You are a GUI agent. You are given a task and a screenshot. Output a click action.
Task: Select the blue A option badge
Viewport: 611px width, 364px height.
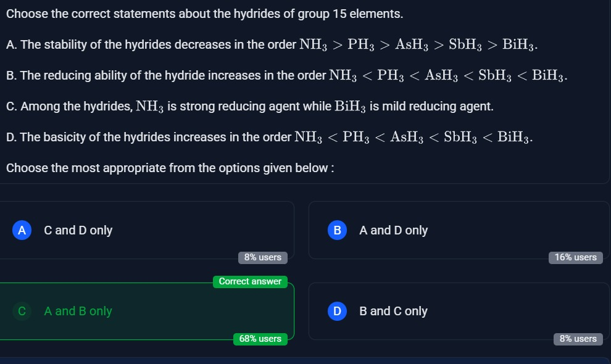(x=22, y=230)
